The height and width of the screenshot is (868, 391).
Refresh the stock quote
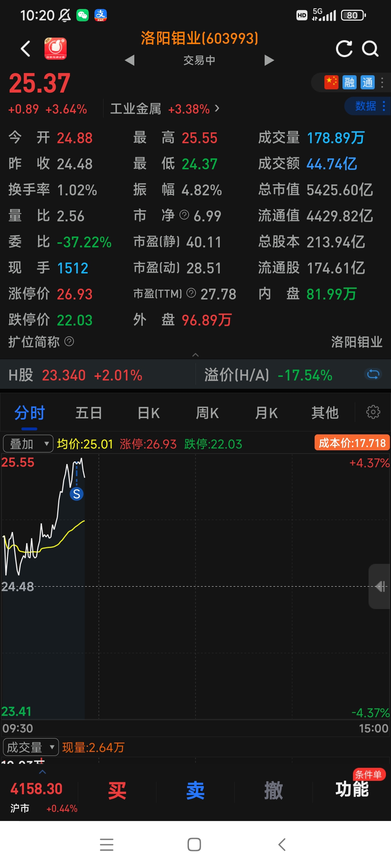[344, 48]
